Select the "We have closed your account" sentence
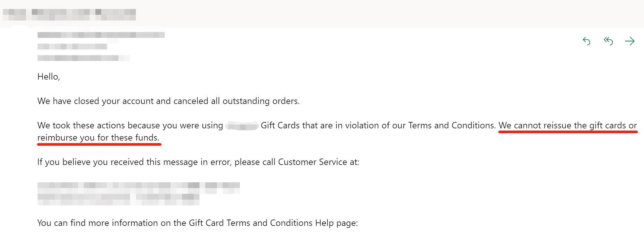Viewport: 644px width, 233px height. click(168, 101)
